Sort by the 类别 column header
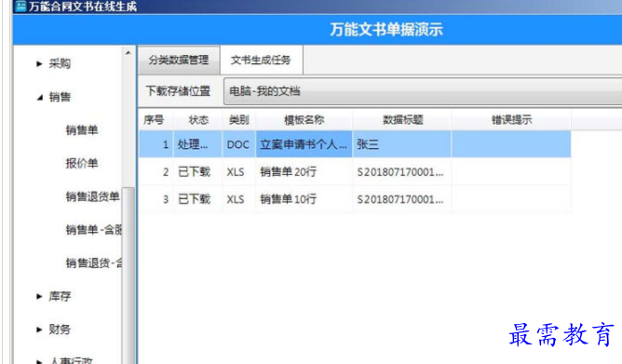This screenshot has width=622, height=364. (x=238, y=120)
